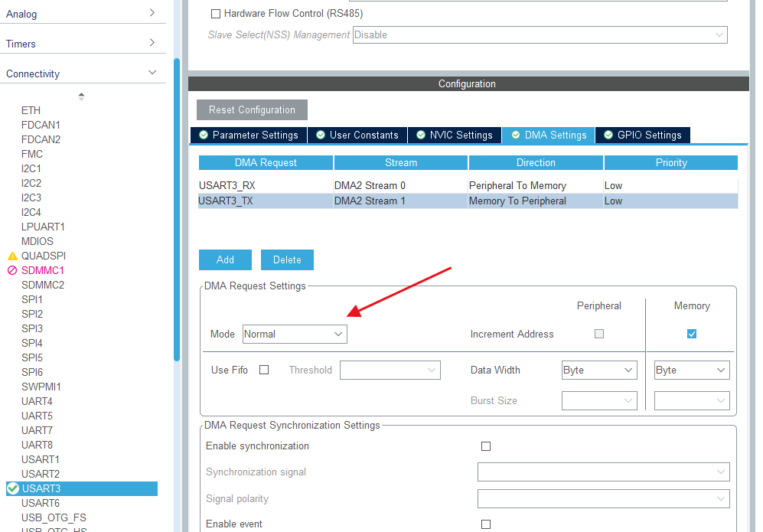Open the Memory Data Width dropdown

tap(692, 370)
